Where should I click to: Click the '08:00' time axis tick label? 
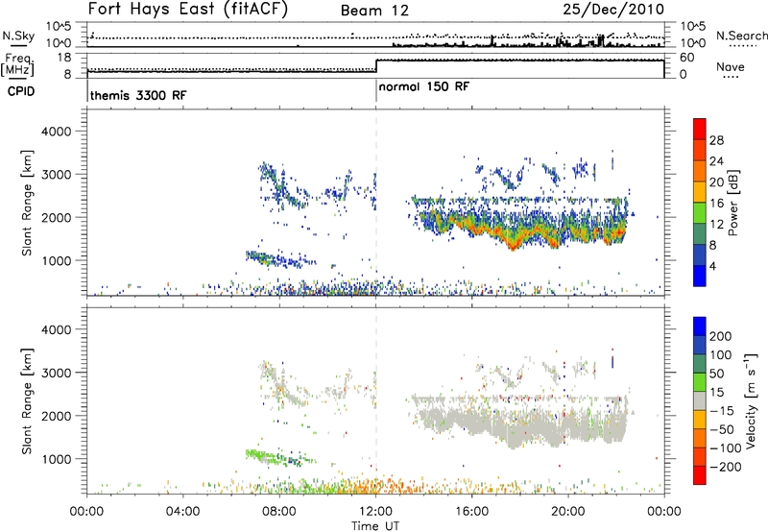click(279, 512)
